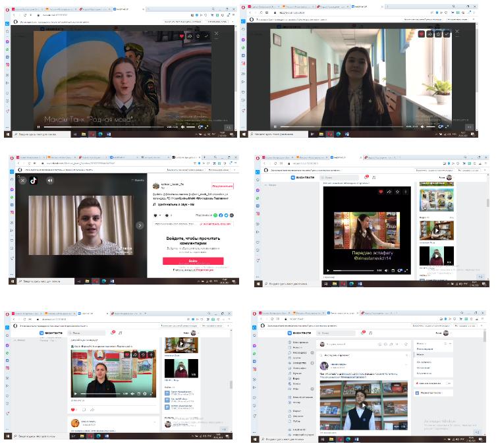Seek on the Максім Танк video progress bar
Screen dimensions: 496x448
point(104,127)
